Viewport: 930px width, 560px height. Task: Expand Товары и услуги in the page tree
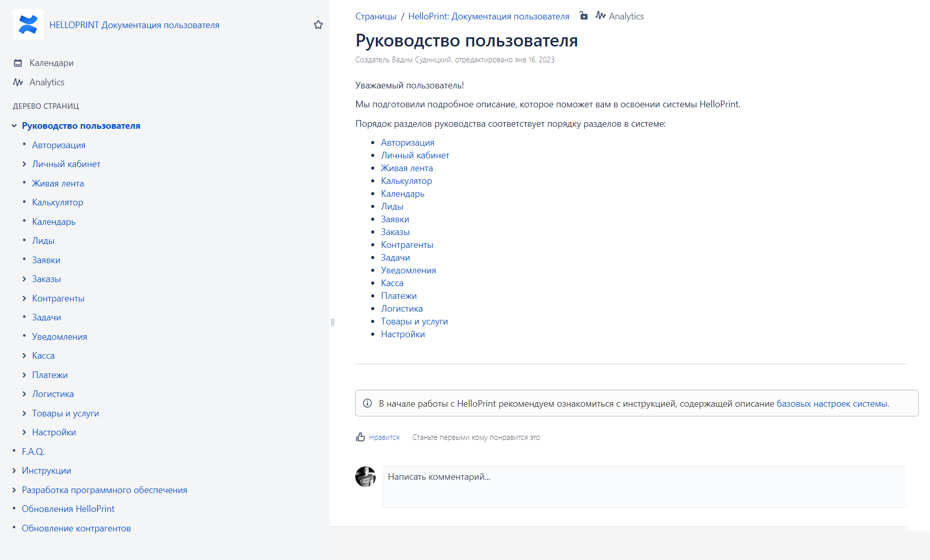[x=24, y=413]
